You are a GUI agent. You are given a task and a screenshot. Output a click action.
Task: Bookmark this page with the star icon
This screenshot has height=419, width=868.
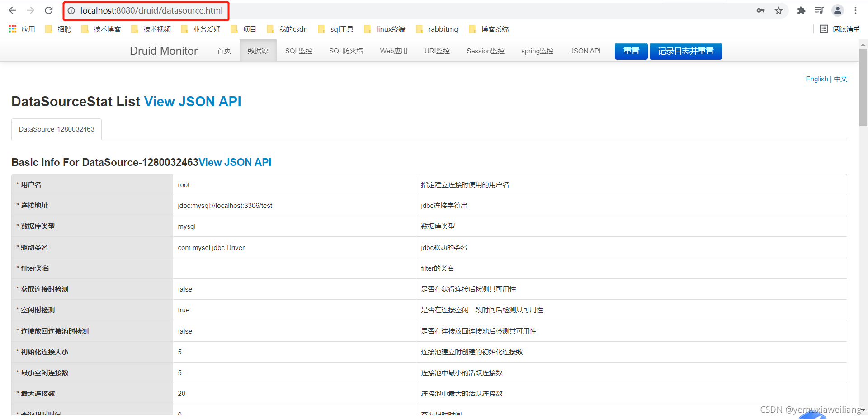[778, 10]
